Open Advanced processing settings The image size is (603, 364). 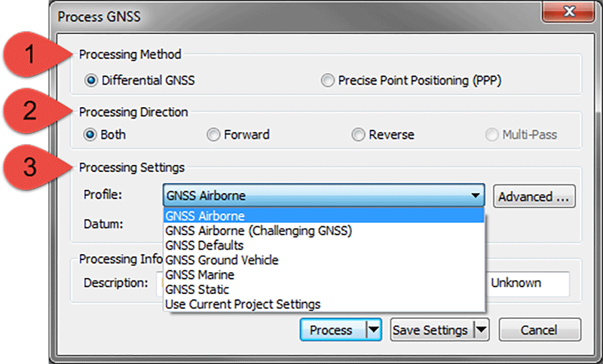[x=534, y=197]
